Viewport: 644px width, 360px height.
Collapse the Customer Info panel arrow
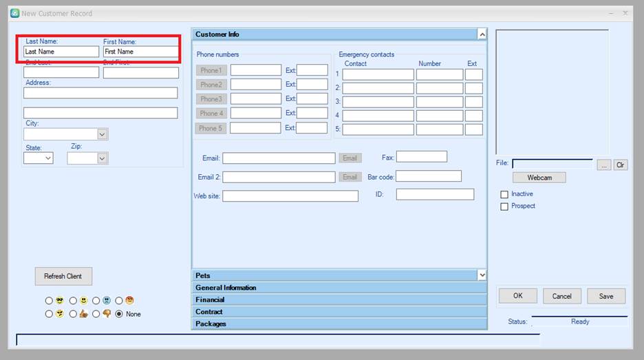482,34
